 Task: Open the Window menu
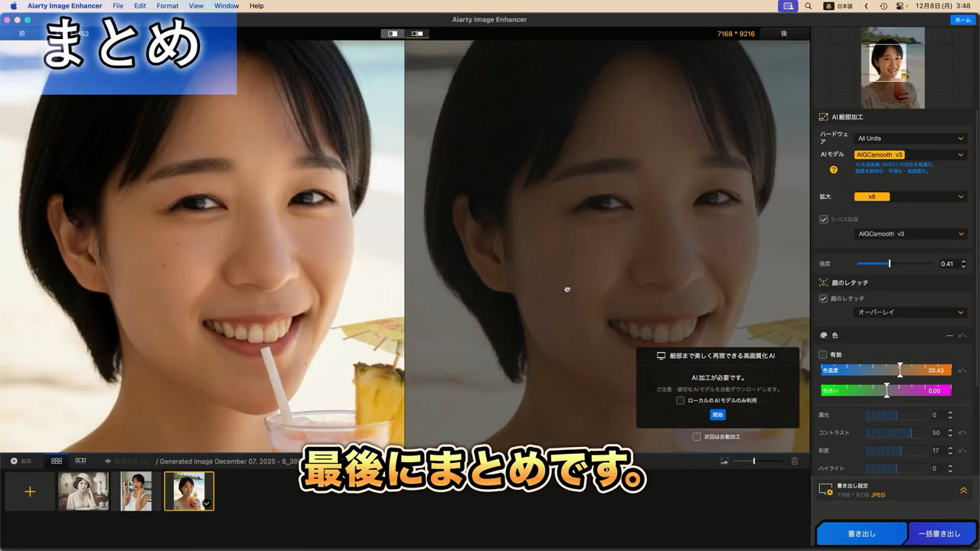coord(226,6)
